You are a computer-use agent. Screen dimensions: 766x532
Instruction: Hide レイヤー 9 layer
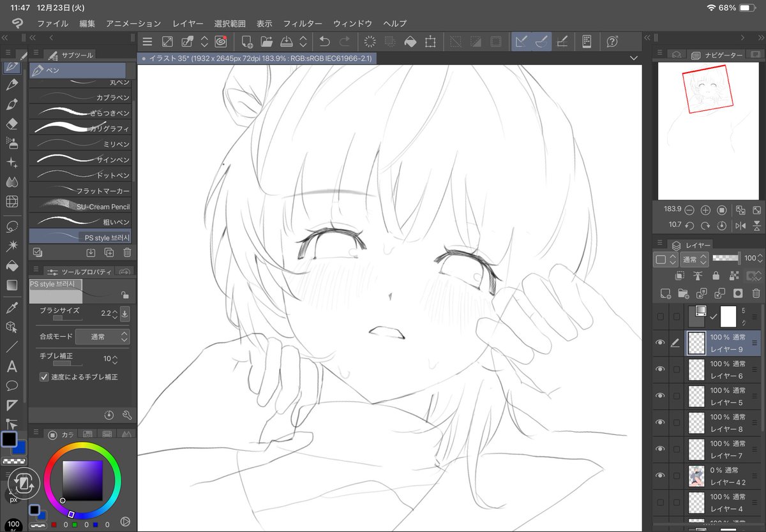661,343
